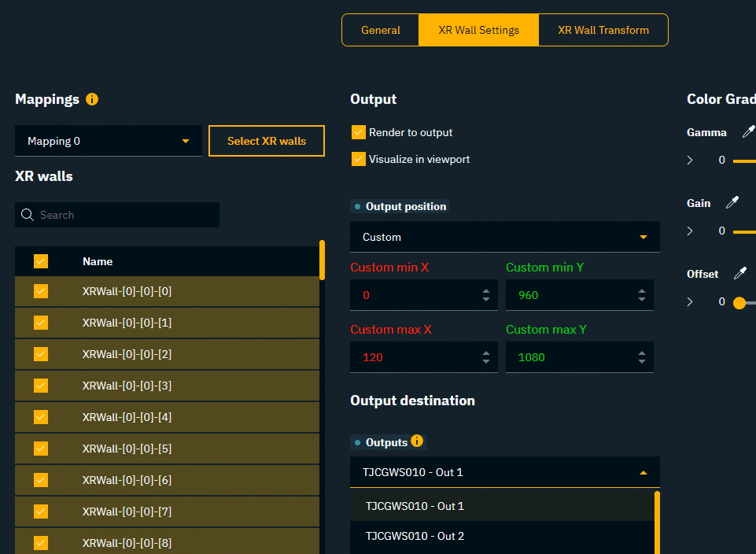
Task: Open the XR Wall Transform tab
Action: [x=603, y=30]
